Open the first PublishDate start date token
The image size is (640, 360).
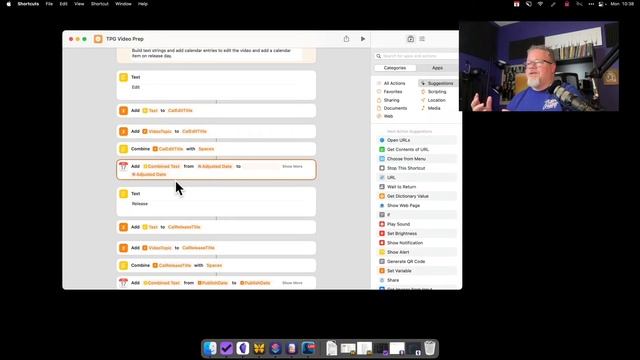(x=213, y=283)
